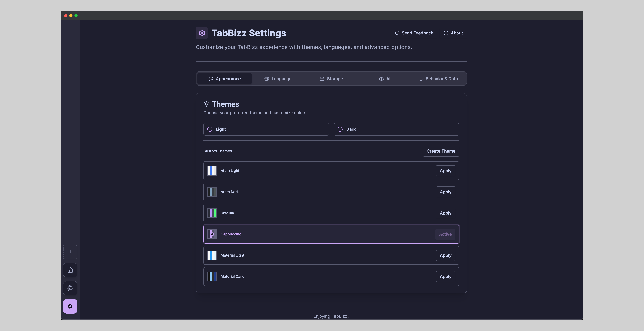The image size is (644, 331).
Task: Click the Material Dark theme name
Action: (x=232, y=276)
